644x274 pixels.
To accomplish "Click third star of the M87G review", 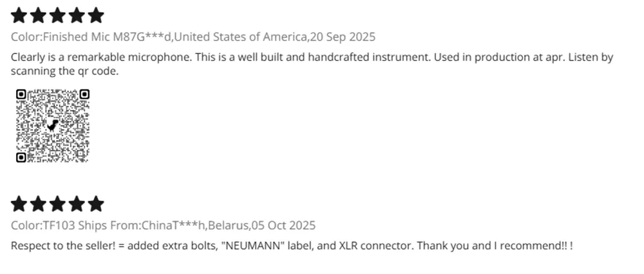I will pyautogui.click(x=57, y=15).
